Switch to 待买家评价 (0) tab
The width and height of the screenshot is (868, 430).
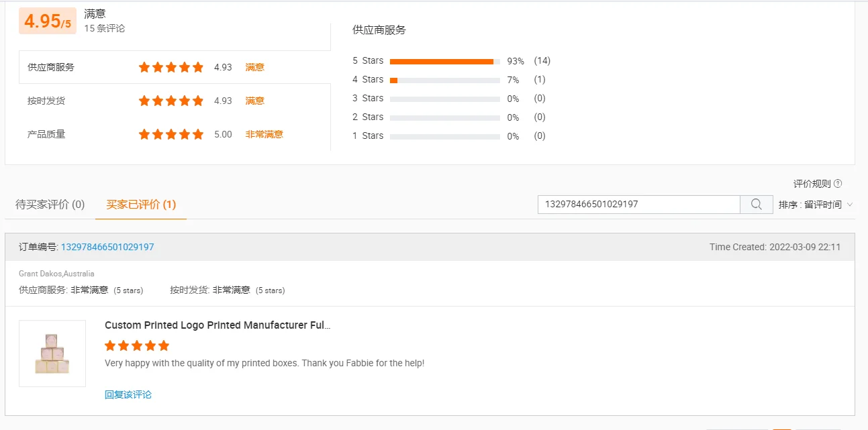click(50, 205)
